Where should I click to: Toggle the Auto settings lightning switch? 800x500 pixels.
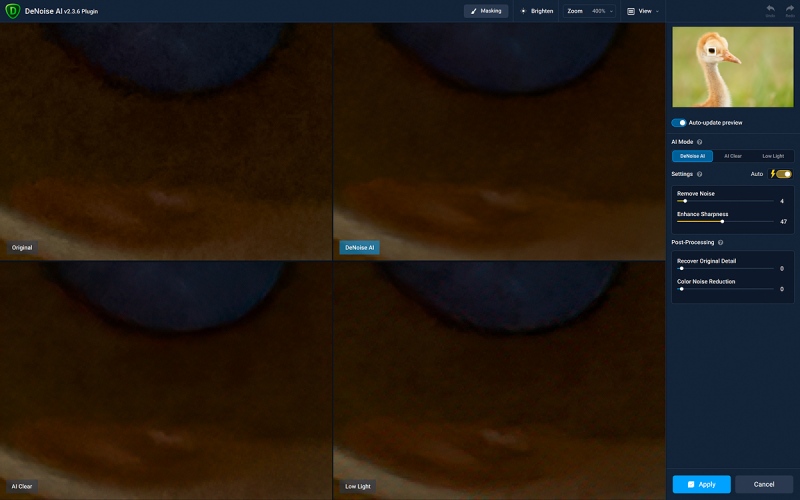tap(781, 174)
